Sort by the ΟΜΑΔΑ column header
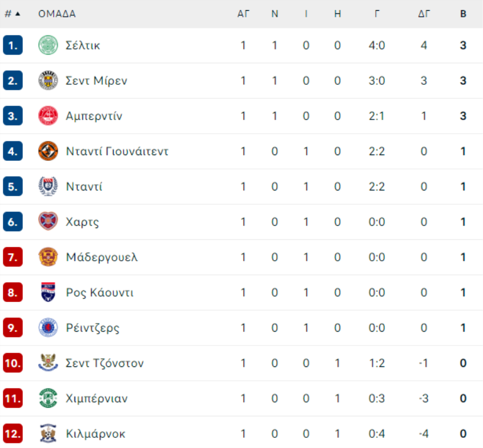This screenshot has width=483, height=448. pos(57,14)
